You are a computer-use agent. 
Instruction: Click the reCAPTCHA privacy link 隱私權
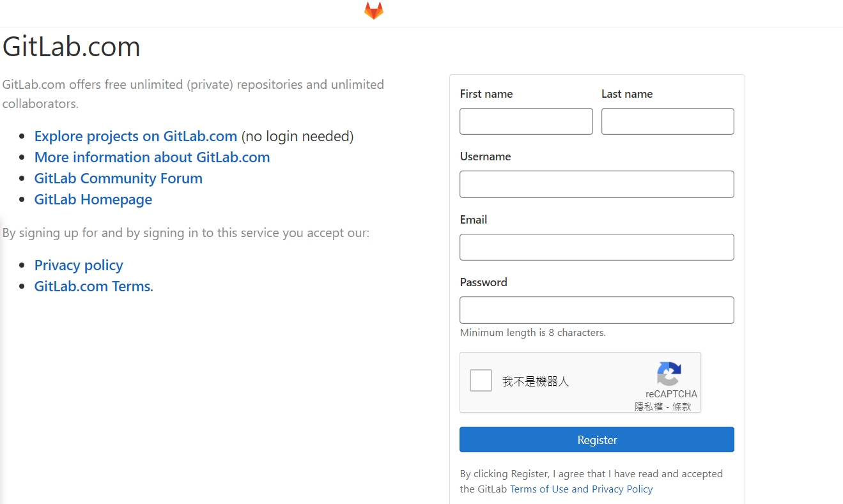(649, 406)
